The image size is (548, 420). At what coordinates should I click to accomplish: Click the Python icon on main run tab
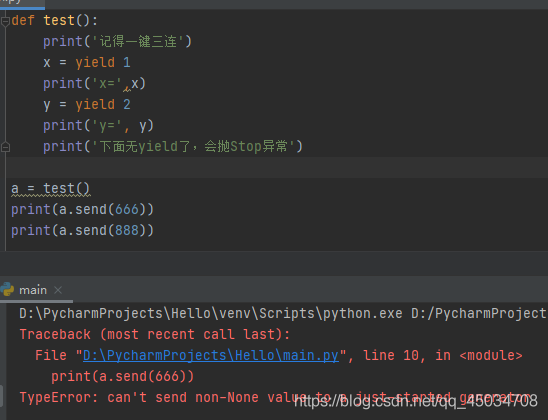pos(7,289)
